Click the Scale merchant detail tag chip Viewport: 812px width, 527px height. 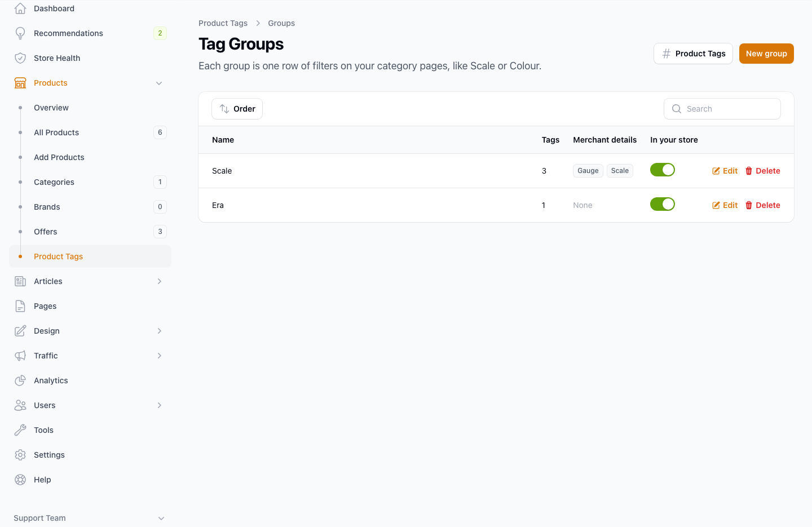[620, 171]
